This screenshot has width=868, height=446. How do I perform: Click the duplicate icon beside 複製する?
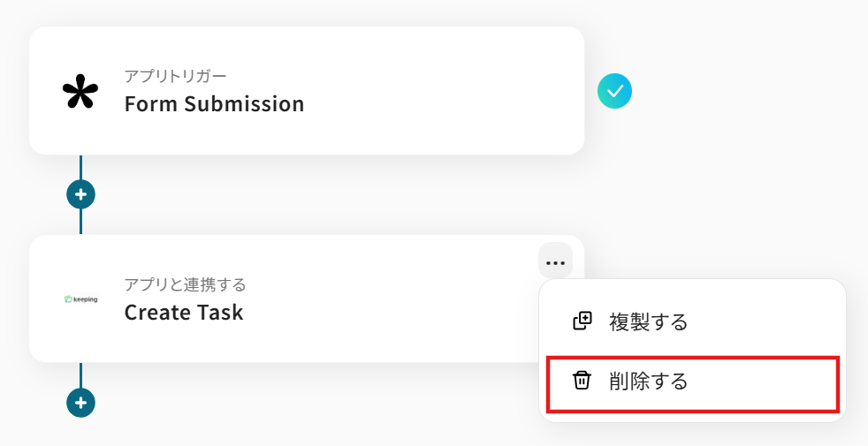[582, 321]
